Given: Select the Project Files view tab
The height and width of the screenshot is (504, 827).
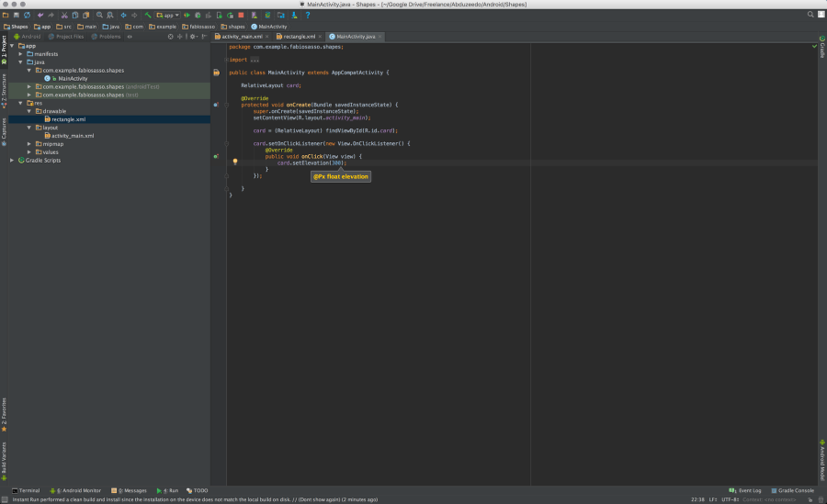Looking at the screenshot, I should tap(66, 37).
